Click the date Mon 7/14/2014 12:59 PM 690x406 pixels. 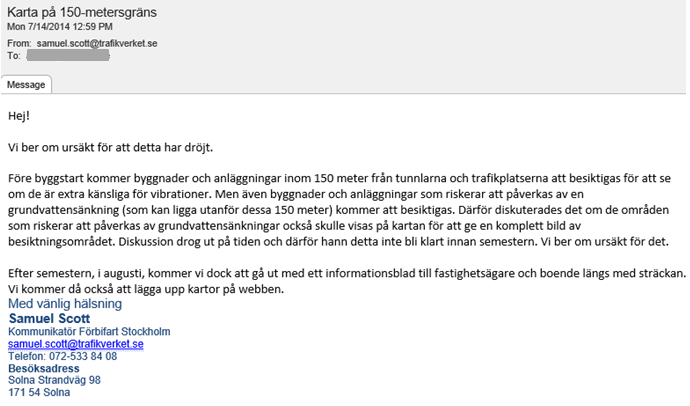(60, 26)
